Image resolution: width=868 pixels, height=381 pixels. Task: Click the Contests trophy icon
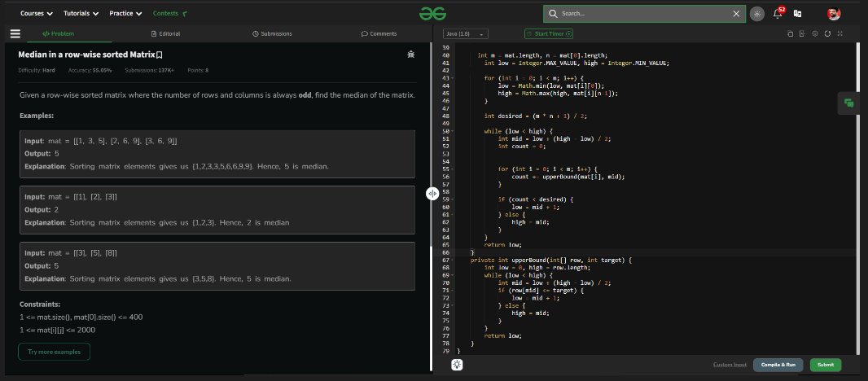184,13
